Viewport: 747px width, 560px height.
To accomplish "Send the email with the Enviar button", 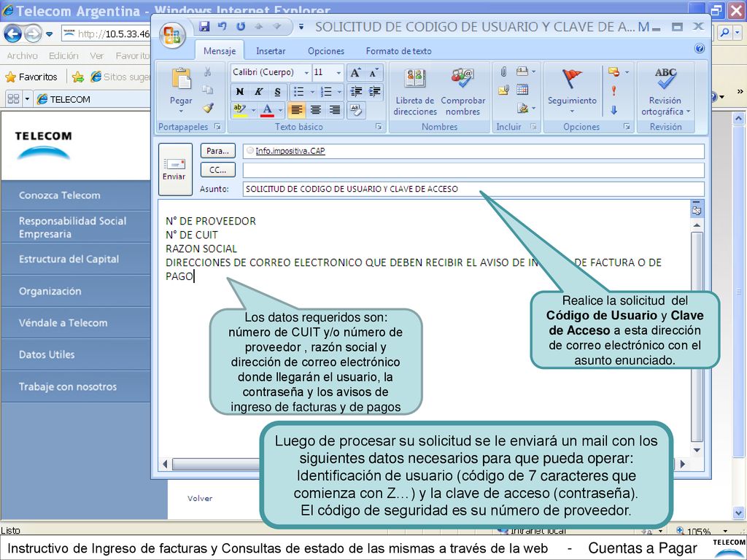I will pyautogui.click(x=175, y=169).
